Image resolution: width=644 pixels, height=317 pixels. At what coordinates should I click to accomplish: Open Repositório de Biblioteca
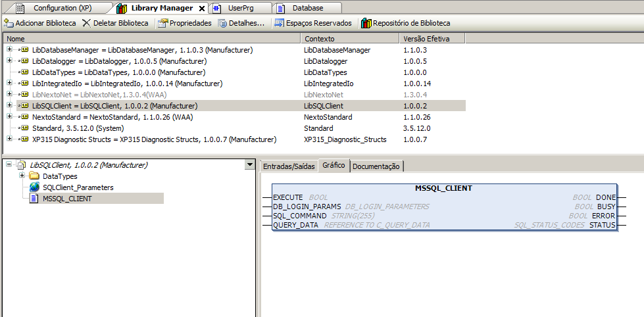click(366, 23)
